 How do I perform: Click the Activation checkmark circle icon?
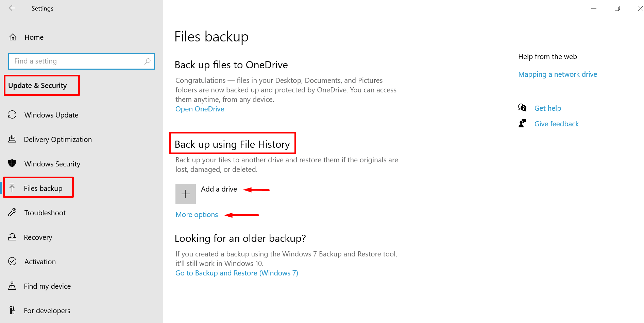(x=12, y=262)
